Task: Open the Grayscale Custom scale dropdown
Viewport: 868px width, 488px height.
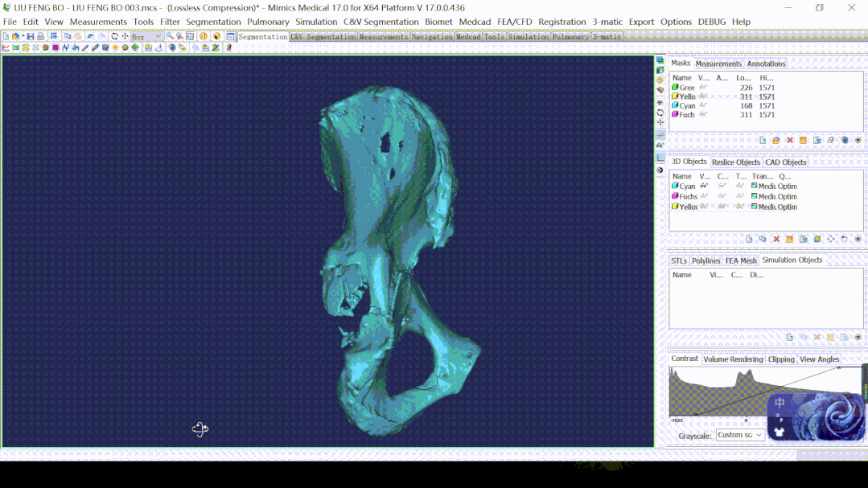Action: [740, 435]
